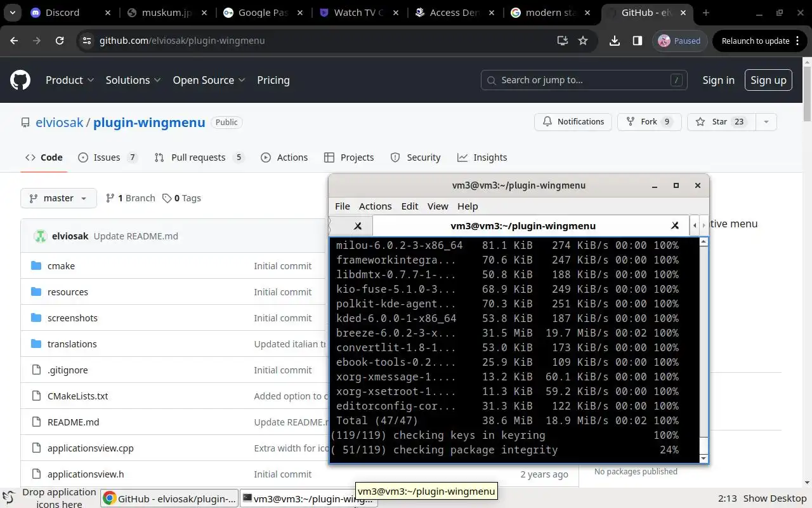Open the cmake folder

coord(61,266)
